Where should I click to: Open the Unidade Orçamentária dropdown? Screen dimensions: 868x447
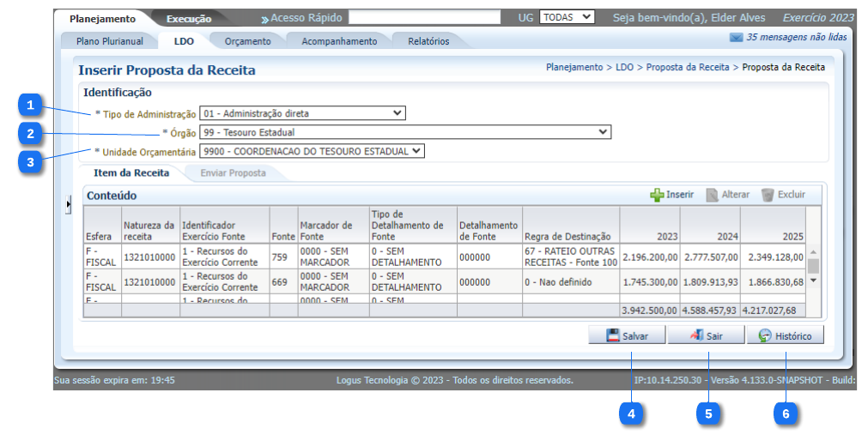312,151
